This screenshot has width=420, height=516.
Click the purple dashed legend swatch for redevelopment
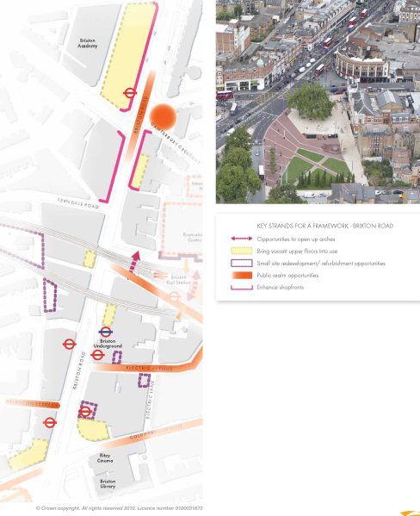pyautogui.click(x=241, y=264)
